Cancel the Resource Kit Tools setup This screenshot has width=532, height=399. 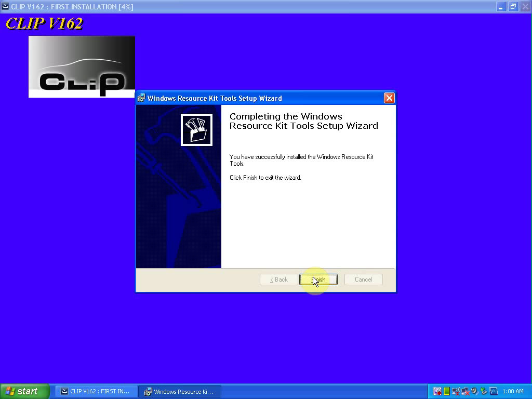coord(363,280)
